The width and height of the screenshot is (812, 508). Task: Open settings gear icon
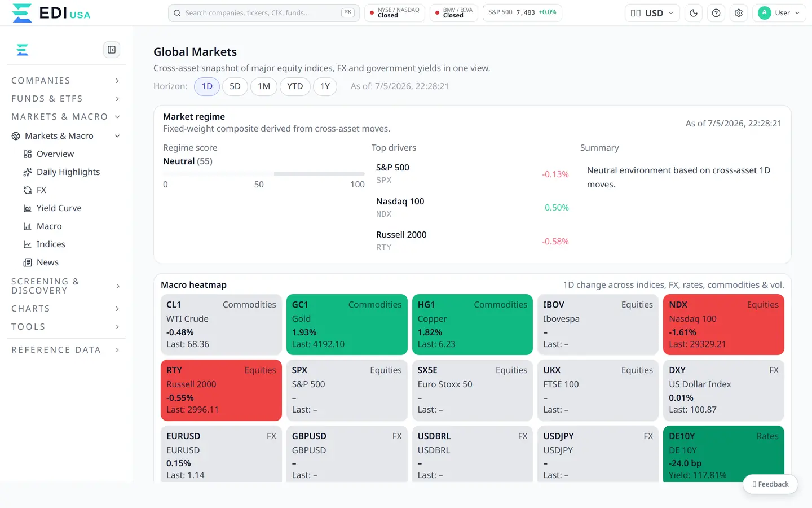tap(739, 13)
